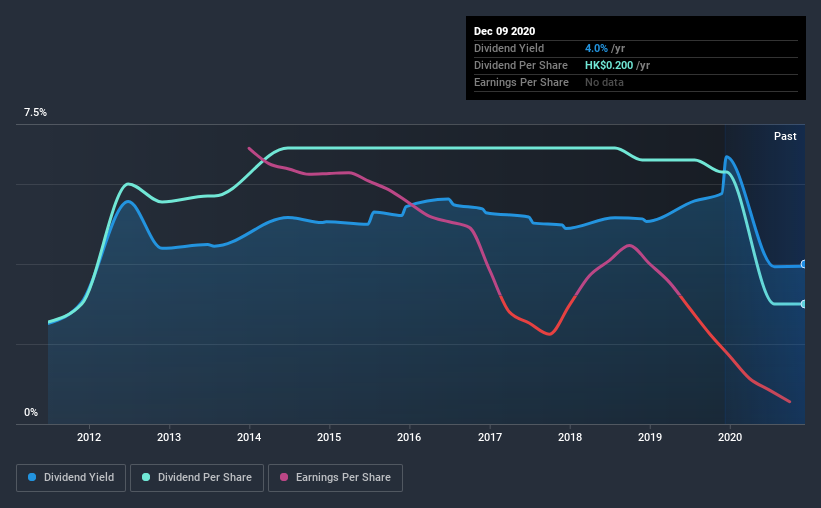Image resolution: width=821 pixels, height=508 pixels.
Task: Select the 2014 x-axis label
Action: pos(249,437)
